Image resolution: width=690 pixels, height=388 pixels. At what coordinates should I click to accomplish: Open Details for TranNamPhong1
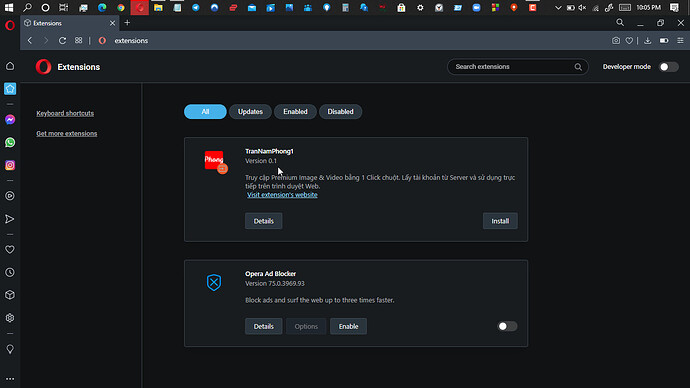264,221
